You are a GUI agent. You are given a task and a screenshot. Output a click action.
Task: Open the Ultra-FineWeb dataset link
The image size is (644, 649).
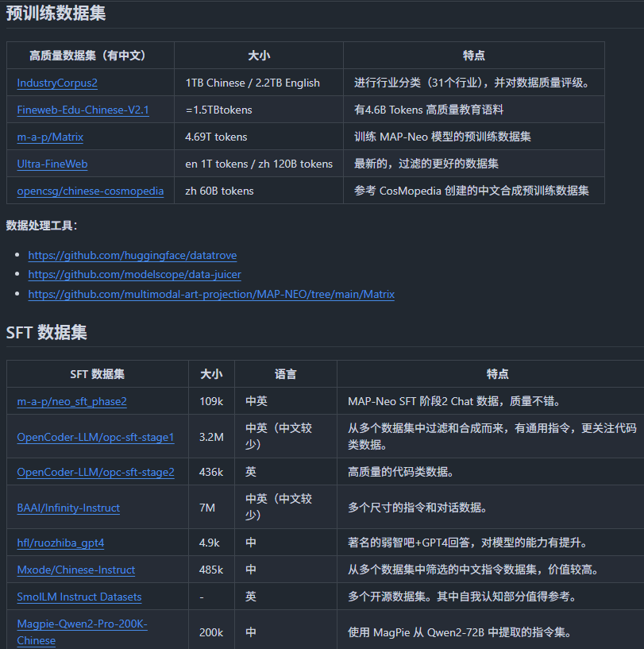52,164
